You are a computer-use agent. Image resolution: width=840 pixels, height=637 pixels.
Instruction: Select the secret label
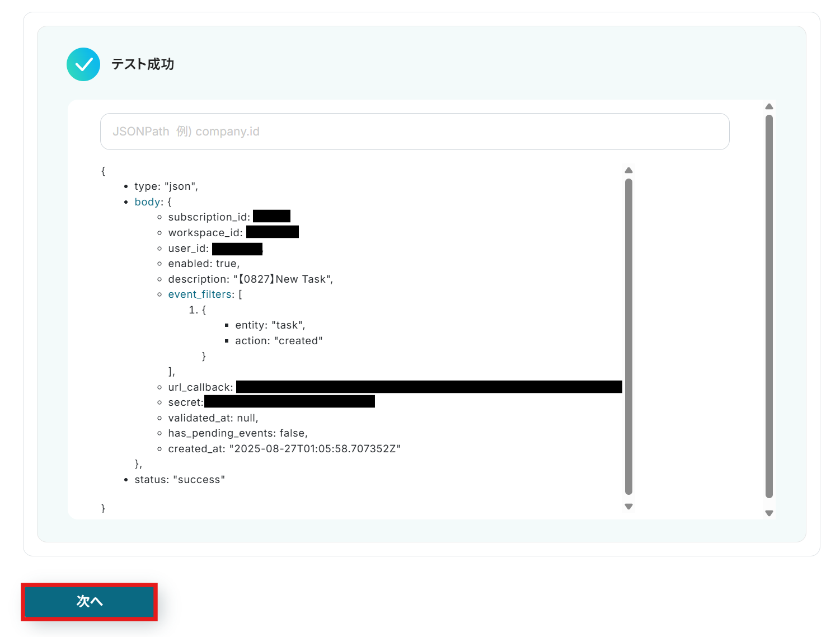pyautogui.click(x=186, y=402)
